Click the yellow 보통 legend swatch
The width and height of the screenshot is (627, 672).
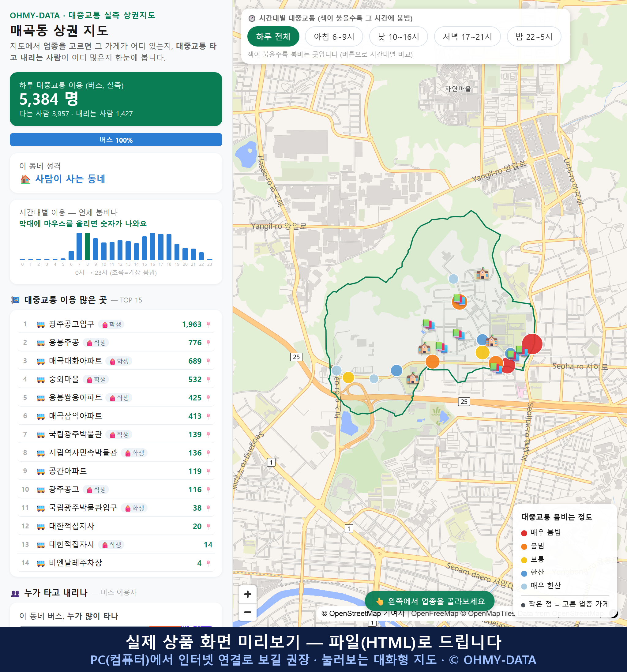pyautogui.click(x=524, y=560)
